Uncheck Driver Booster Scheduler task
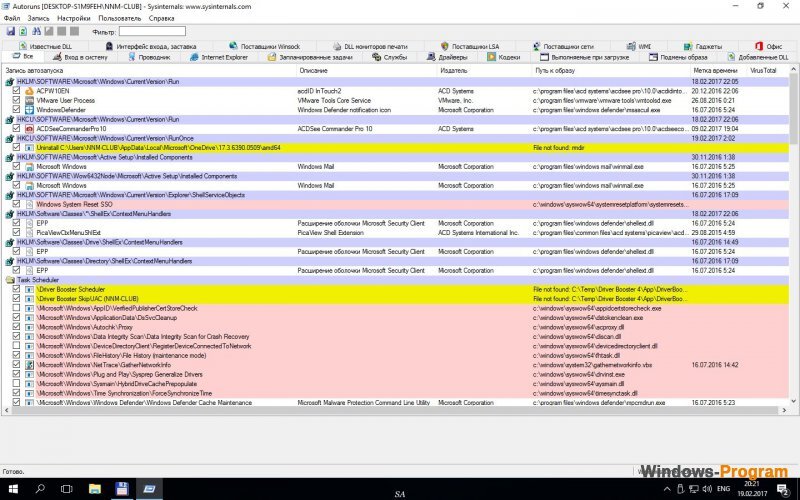 pyautogui.click(x=16, y=289)
